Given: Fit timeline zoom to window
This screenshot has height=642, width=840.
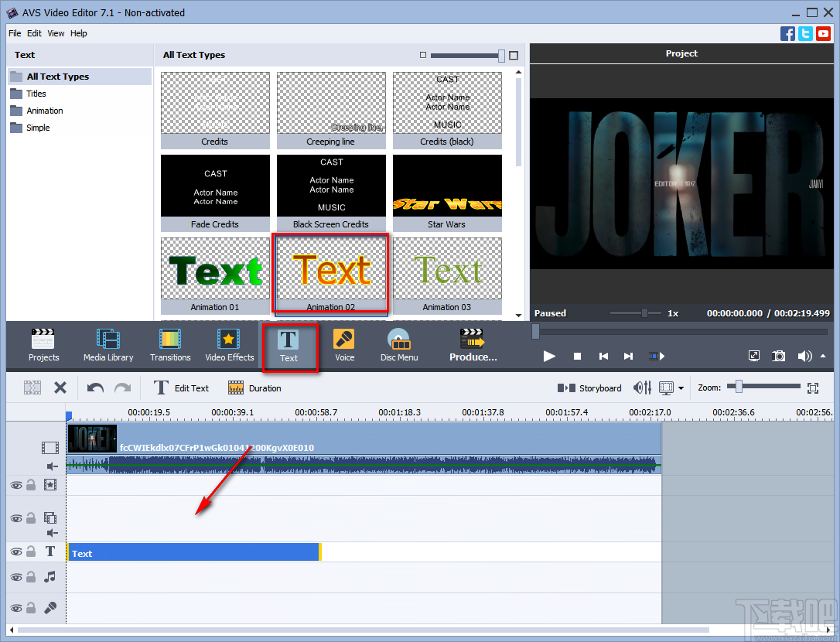Looking at the screenshot, I should [813, 388].
